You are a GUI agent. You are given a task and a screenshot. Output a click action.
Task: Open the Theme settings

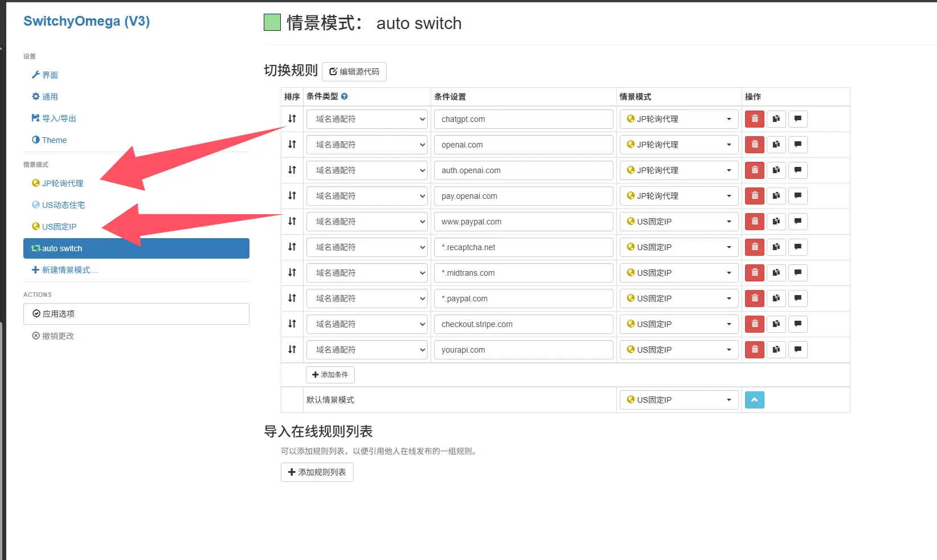coord(49,140)
